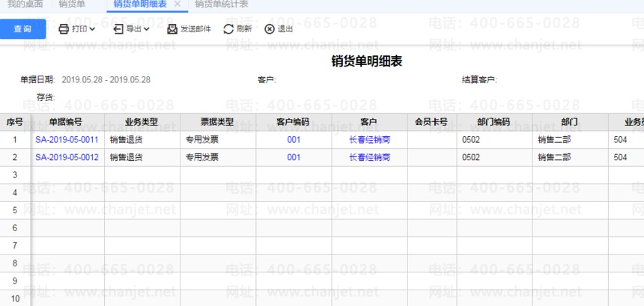
Task: Click customer code 001 in row 2
Action: coord(294,158)
